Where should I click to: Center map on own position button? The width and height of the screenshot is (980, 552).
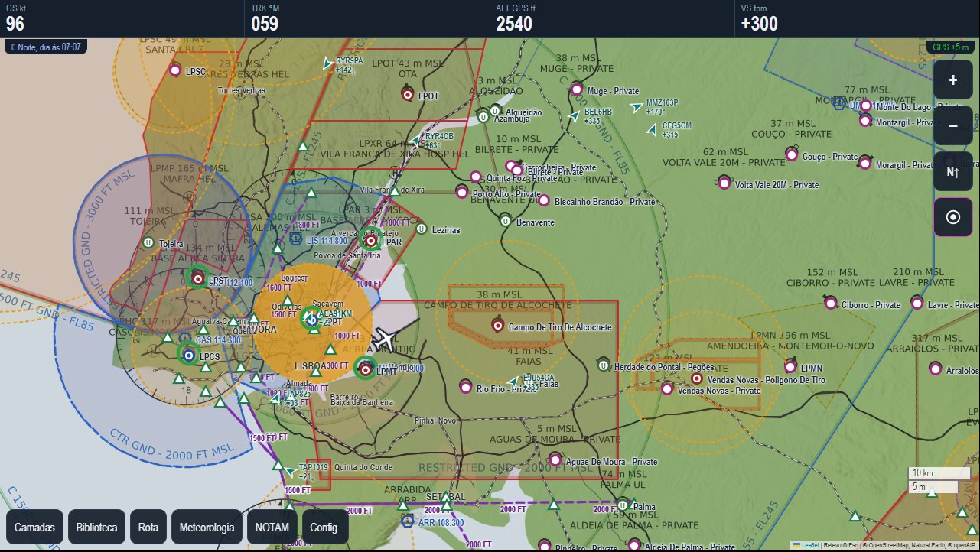pos(952,218)
